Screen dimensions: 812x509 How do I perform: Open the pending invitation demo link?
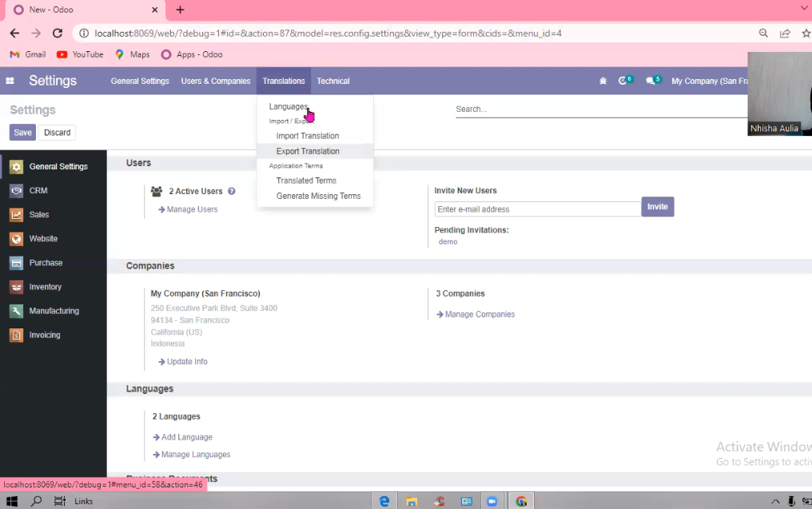point(448,242)
